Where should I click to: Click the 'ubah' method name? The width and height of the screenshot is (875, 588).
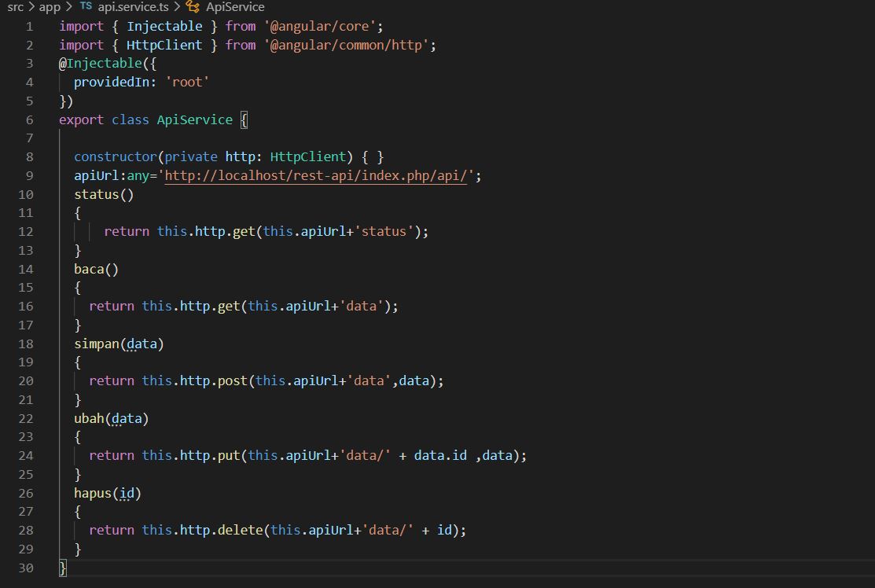[90, 418]
